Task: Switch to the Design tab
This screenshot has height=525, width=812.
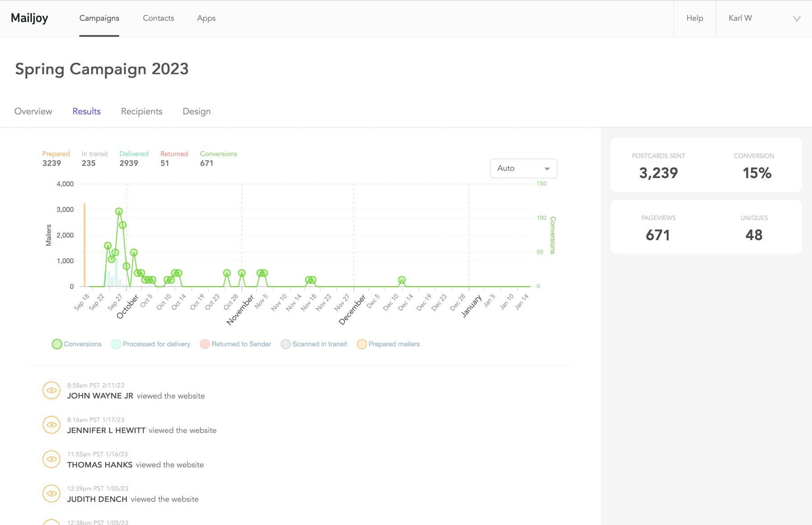Action: (197, 111)
